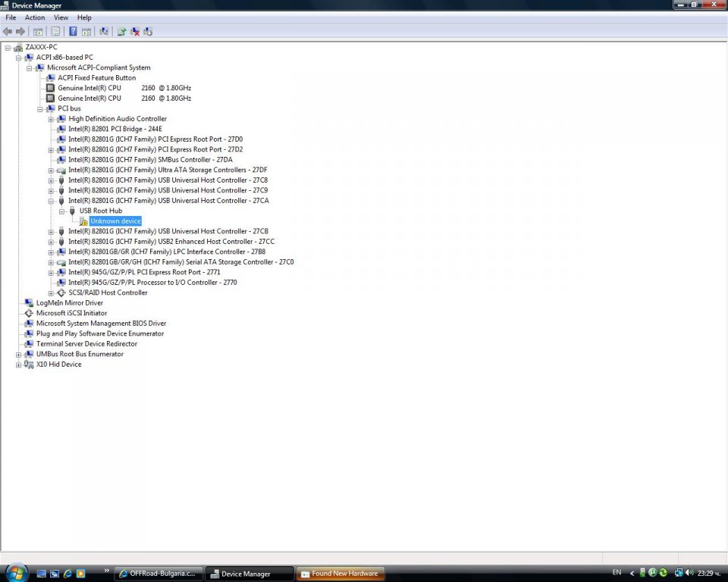
Task: Select Microsoft System Management BIOS Driver
Action: pyautogui.click(x=101, y=324)
